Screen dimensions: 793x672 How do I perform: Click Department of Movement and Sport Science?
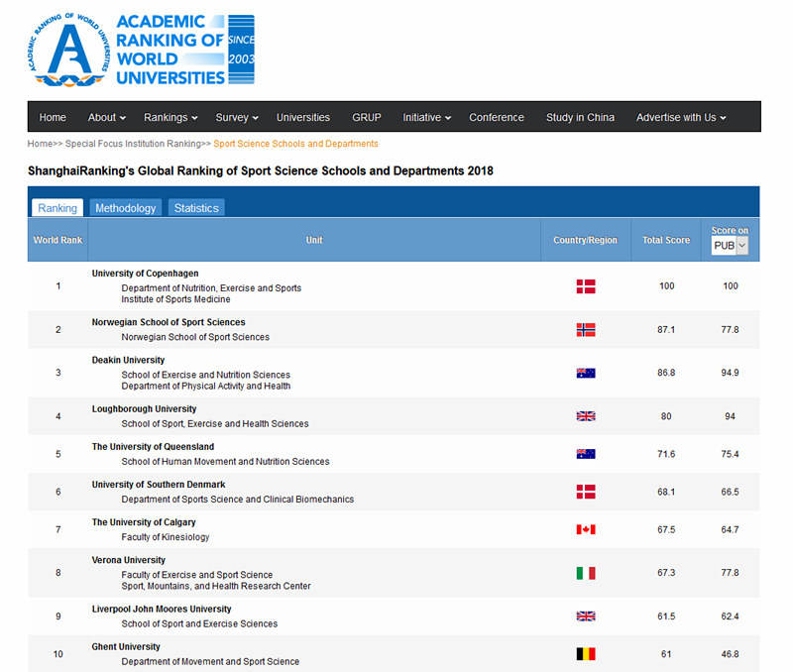click(210, 662)
